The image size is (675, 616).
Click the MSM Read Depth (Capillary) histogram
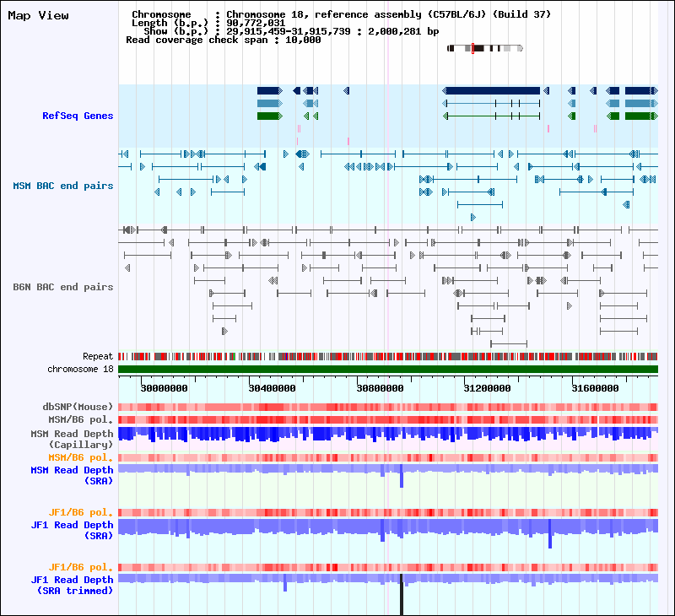click(x=388, y=435)
